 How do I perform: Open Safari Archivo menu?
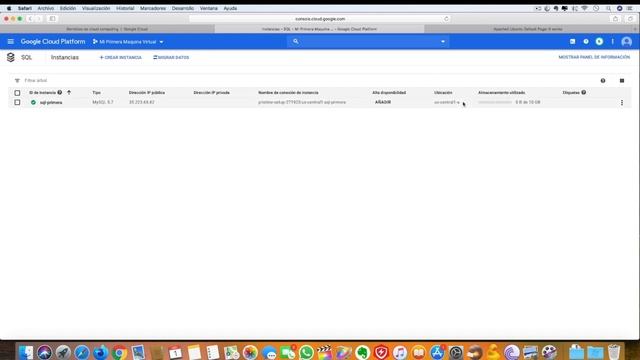pyautogui.click(x=46, y=8)
